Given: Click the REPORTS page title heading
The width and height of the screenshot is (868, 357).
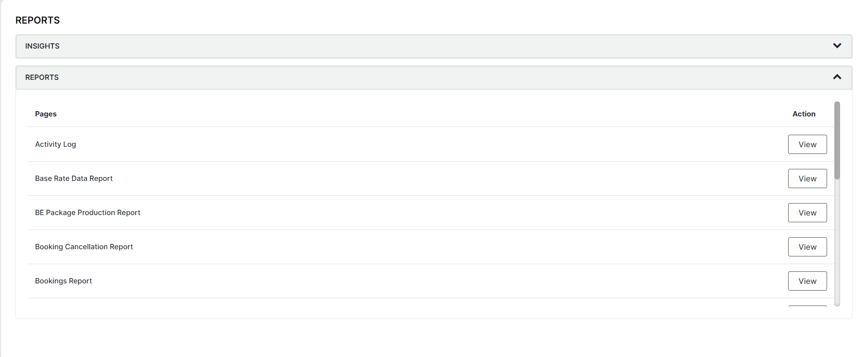Looking at the screenshot, I should 38,20.
